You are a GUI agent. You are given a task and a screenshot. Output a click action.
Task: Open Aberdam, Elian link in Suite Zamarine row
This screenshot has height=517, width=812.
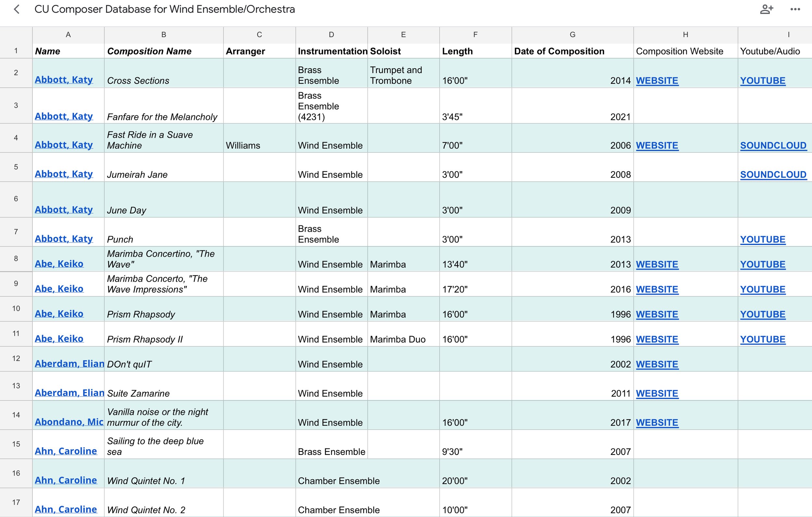point(70,393)
